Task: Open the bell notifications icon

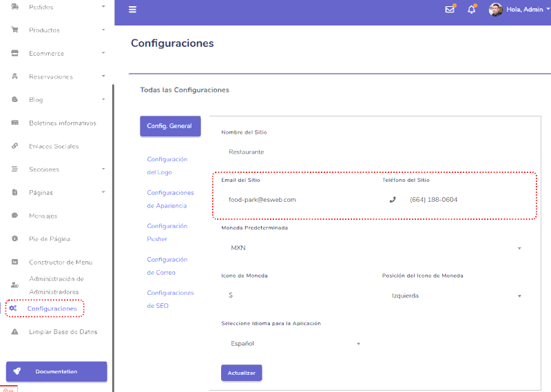Action: pyautogui.click(x=472, y=10)
